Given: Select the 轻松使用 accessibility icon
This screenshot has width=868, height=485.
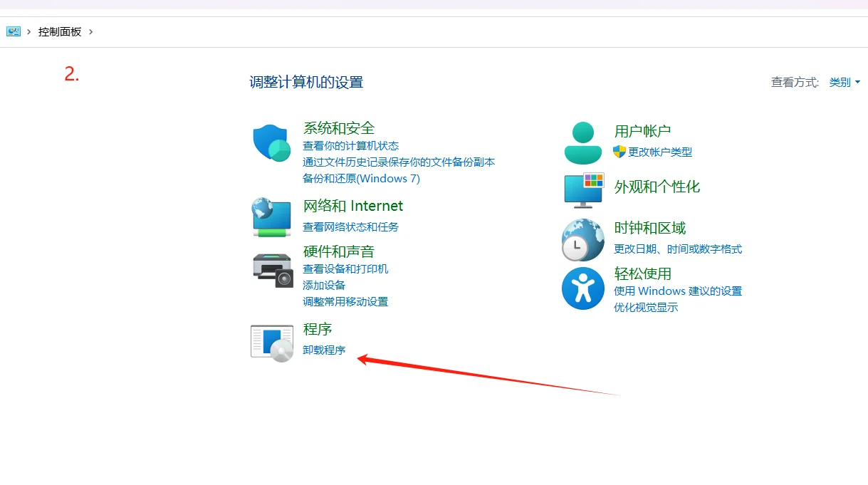Looking at the screenshot, I should point(582,288).
